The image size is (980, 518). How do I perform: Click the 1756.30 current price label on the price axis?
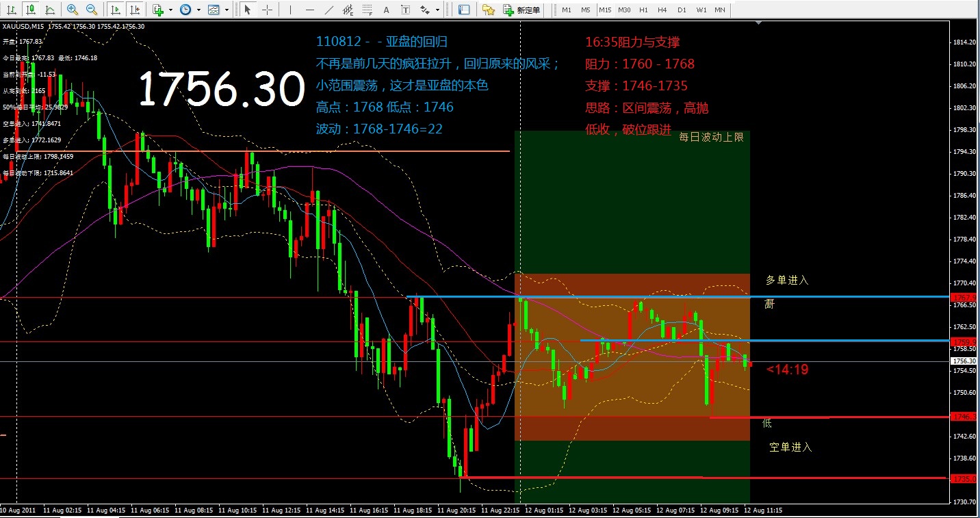point(964,361)
